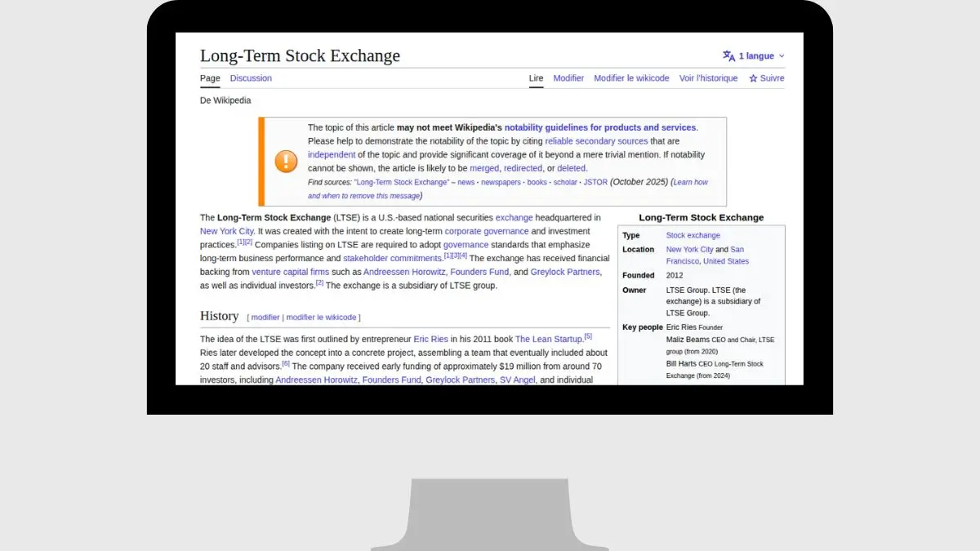Click citation reference [5]
Screen dimensions: 980x551
pos(588,336)
